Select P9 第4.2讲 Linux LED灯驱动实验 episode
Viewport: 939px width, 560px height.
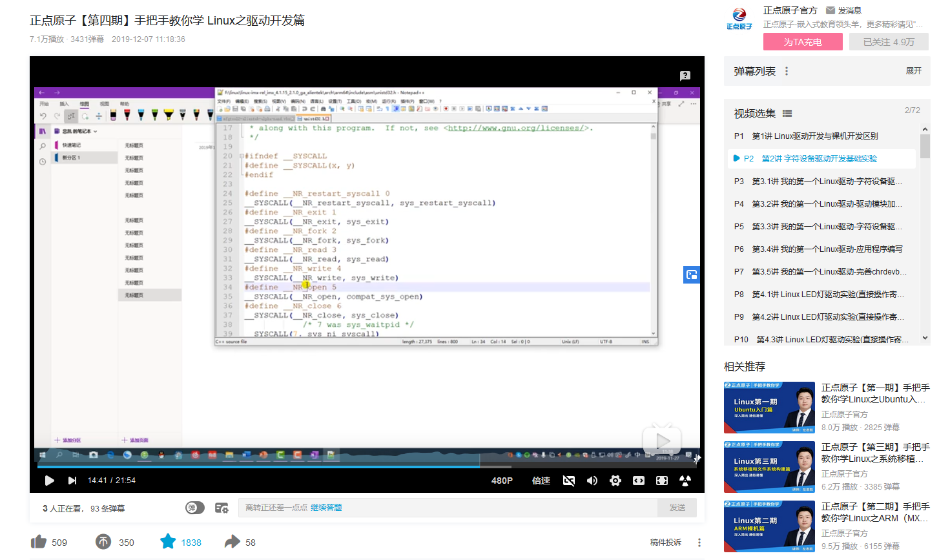[821, 317]
